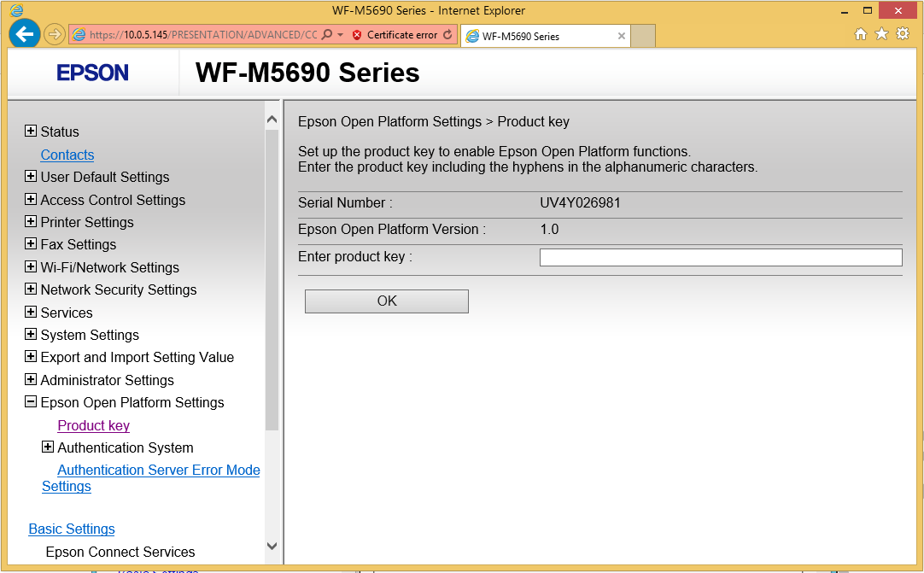Expand Fax Settings plus box
Image resolution: width=924 pixels, height=573 pixels.
coord(31,244)
